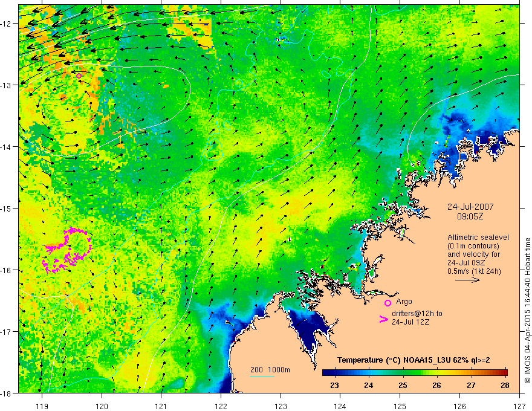
Task: Click the Argo legend text label
Action: click(x=404, y=302)
